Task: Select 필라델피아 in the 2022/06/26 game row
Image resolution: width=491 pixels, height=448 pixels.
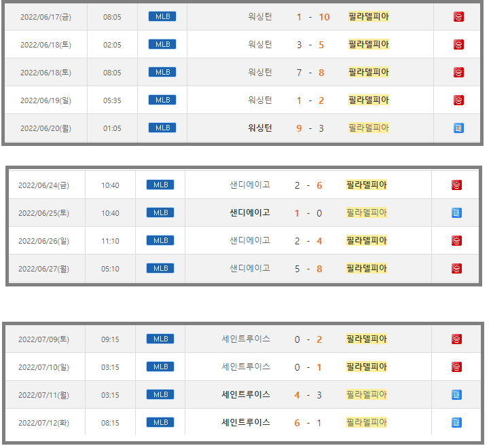Action: coord(366,240)
